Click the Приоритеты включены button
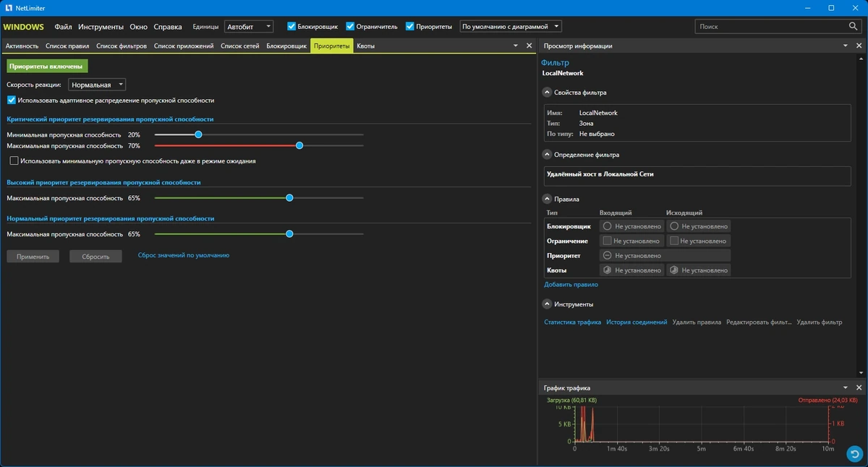 click(x=47, y=66)
